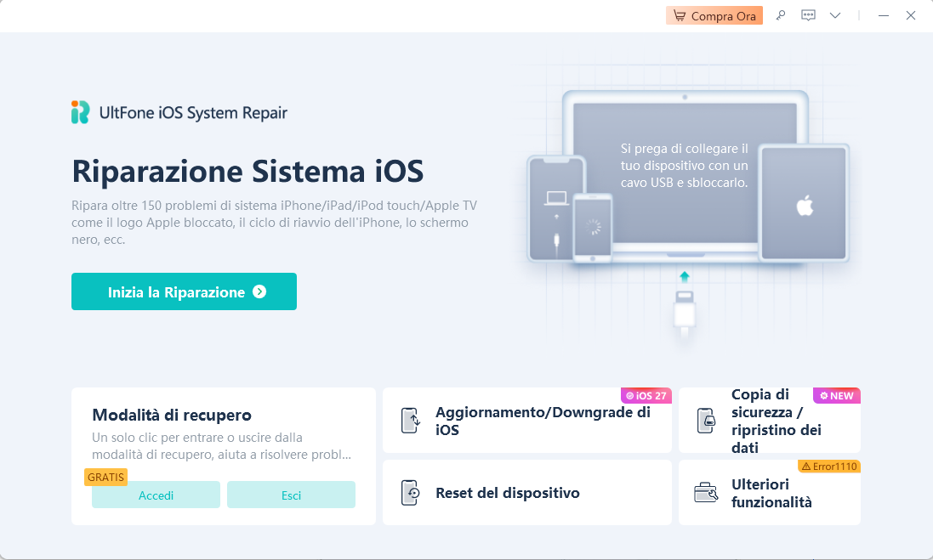Open the key registration icon
The height and width of the screenshot is (560, 933).
pyautogui.click(x=781, y=15)
